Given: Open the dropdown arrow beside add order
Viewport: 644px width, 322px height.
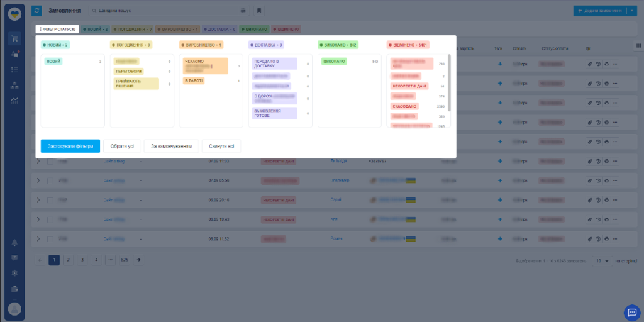Looking at the screenshot, I should coord(631,11).
